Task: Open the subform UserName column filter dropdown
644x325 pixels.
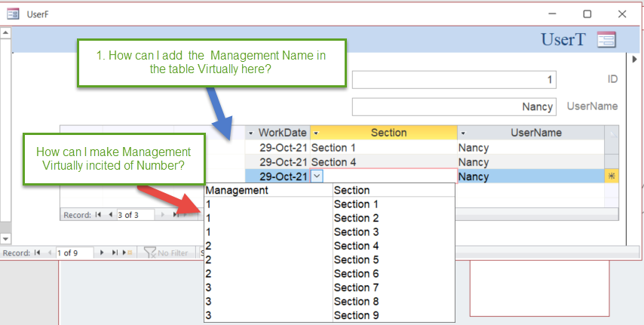Action: 464,133
